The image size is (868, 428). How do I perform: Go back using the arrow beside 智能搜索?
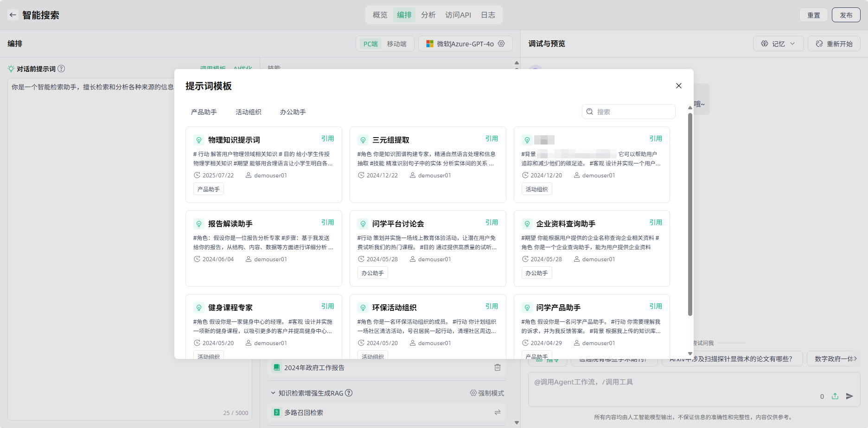click(x=13, y=15)
